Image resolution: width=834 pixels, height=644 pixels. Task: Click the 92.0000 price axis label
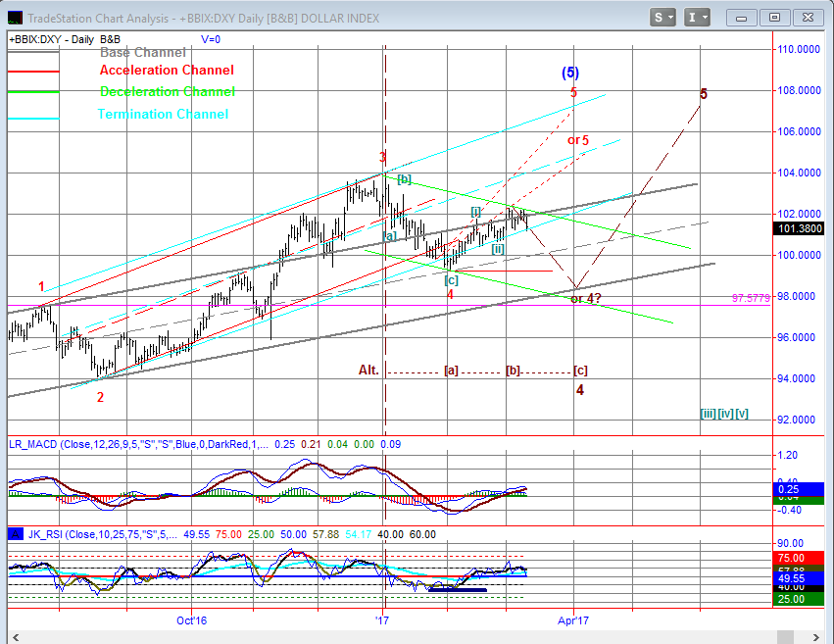[x=796, y=420]
